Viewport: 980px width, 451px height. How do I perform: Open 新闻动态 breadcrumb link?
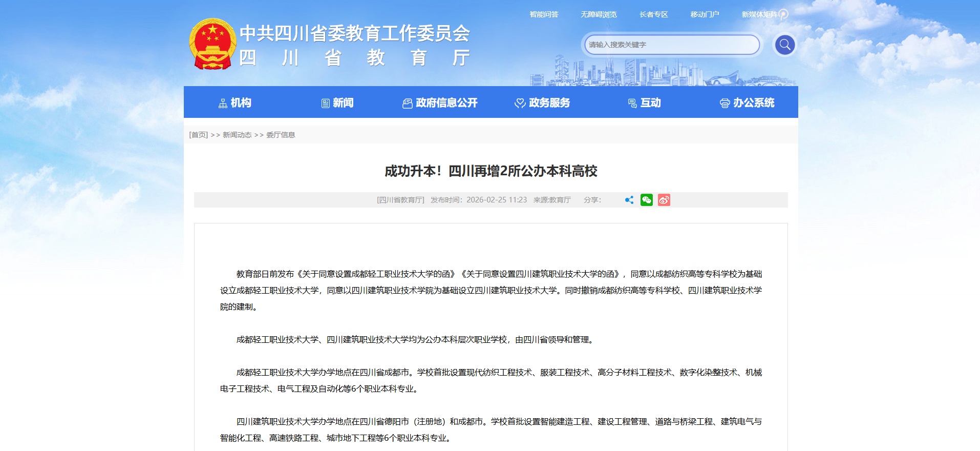[x=237, y=135]
